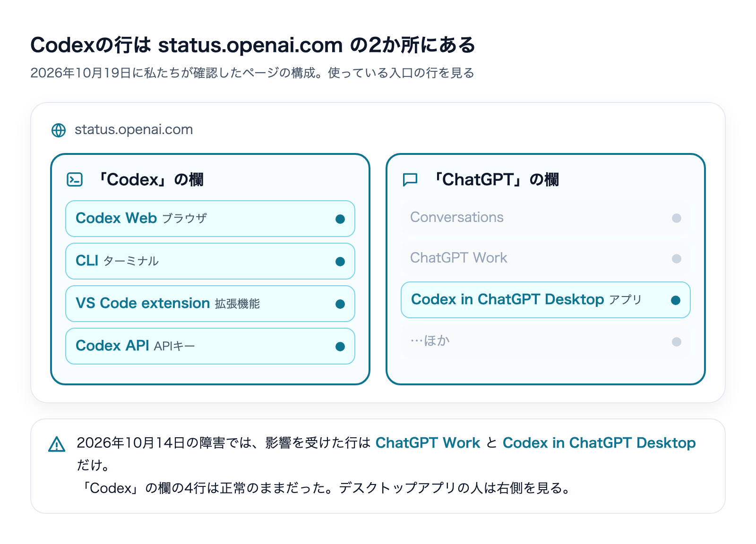756x544 pixels.
Task: Open the ChatGPT Work link in the incident notice
Action: click(x=428, y=442)
